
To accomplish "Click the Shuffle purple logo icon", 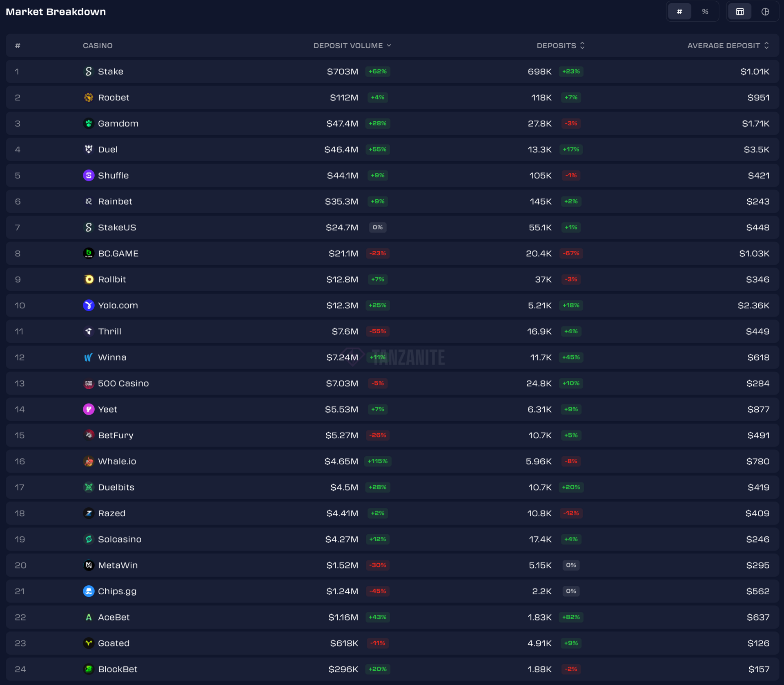I will coord(88,176).
